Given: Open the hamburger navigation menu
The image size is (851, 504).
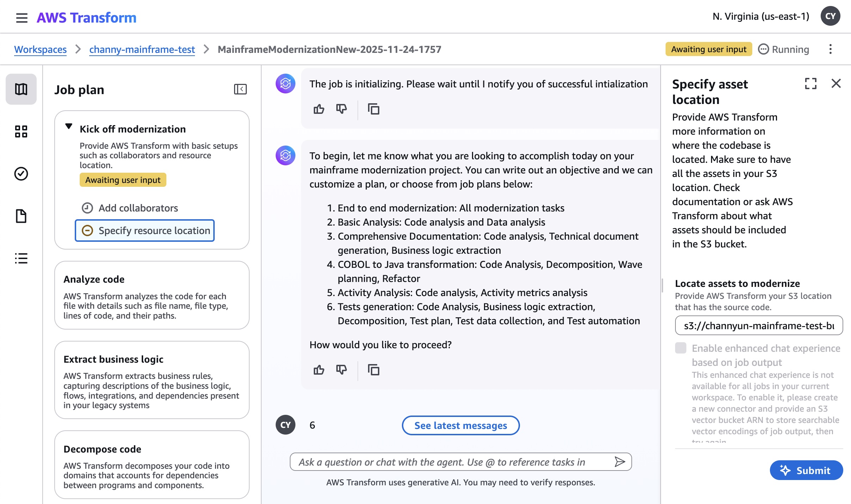Looking at the screenshot, I should [x=22, y=18].
